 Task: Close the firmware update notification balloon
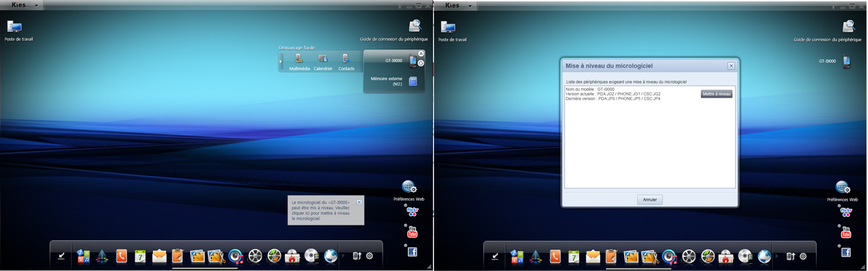[x=359, y=202]
